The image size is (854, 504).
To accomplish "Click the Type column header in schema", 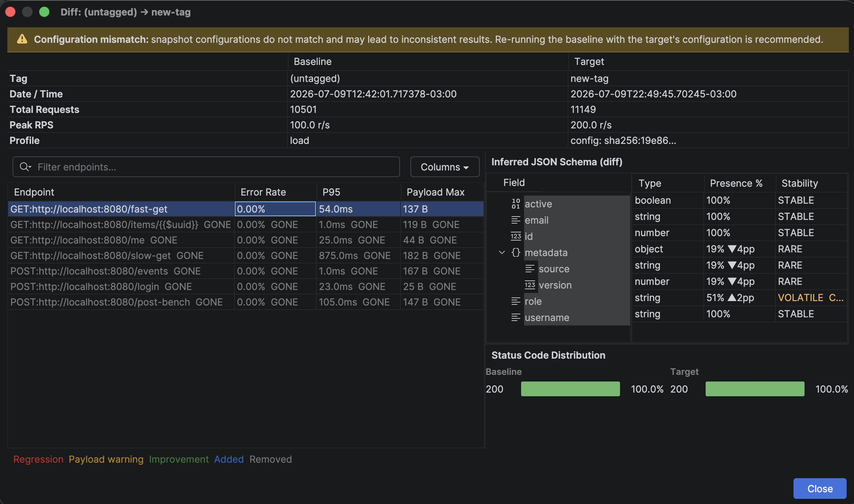I will pyautogui.click(x=668, y=183).
